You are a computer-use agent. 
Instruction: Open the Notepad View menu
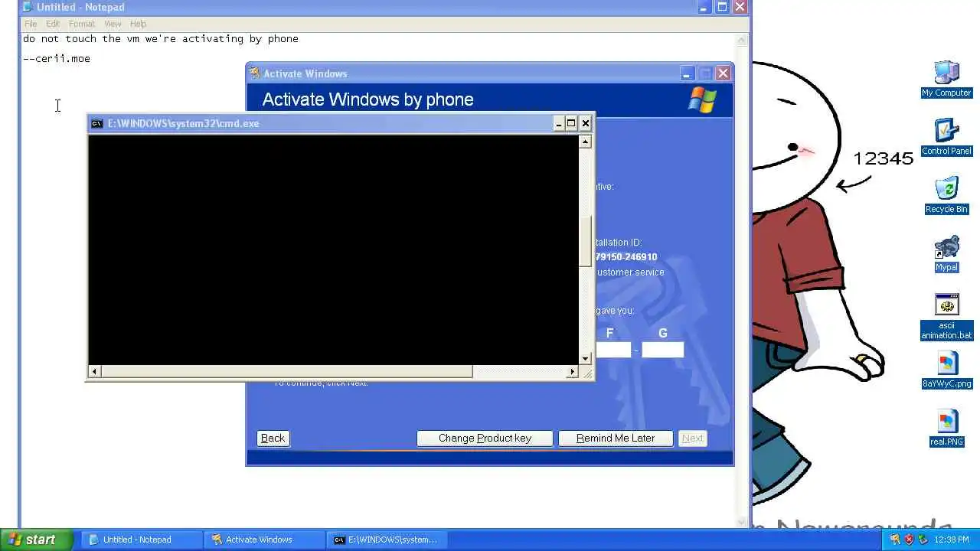pyautogui.click(x=113, y=24)
